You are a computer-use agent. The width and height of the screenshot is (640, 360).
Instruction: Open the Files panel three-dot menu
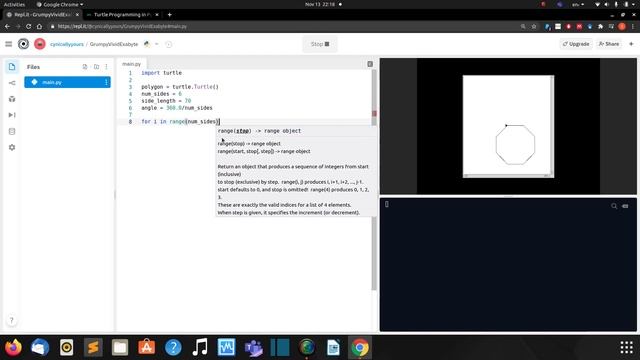[107, 67]
